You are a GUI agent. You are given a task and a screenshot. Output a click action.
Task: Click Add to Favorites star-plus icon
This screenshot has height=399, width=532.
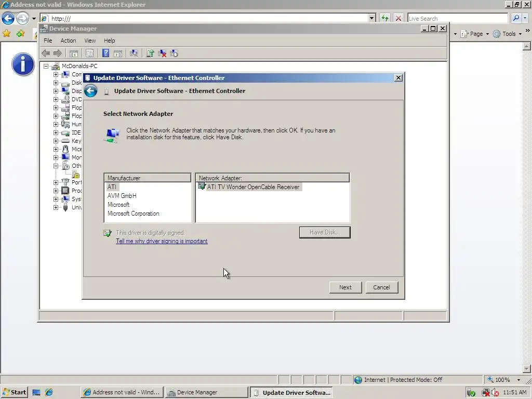(20, 33)
